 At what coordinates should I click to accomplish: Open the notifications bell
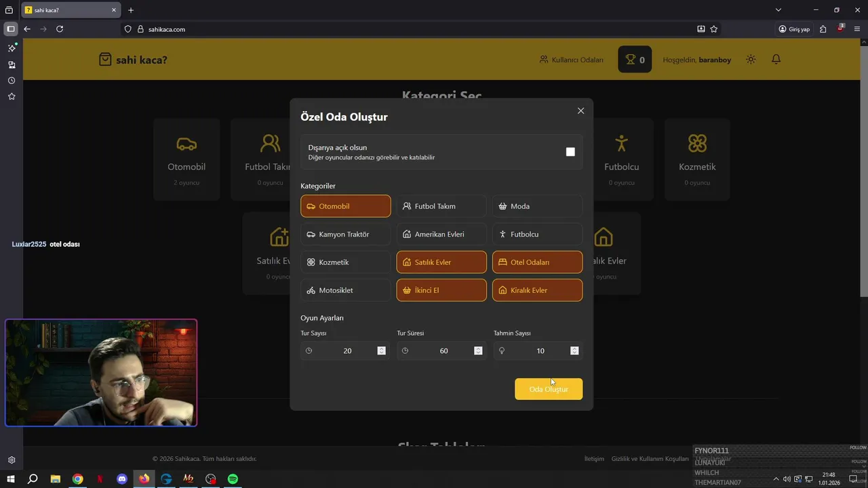coord(776,60)
